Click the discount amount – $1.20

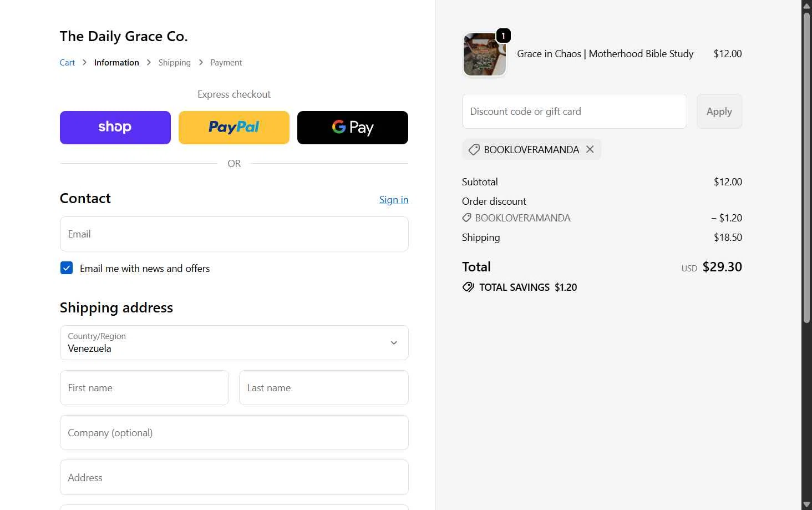[x=727, y=218]
